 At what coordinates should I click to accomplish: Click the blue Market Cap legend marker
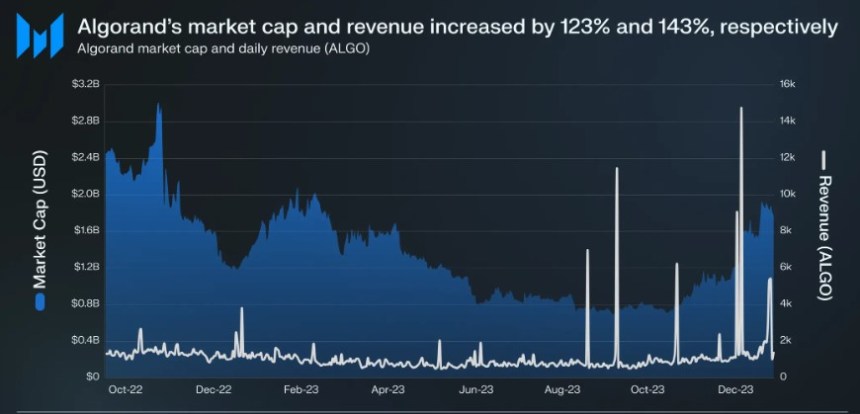coord(40,303)
